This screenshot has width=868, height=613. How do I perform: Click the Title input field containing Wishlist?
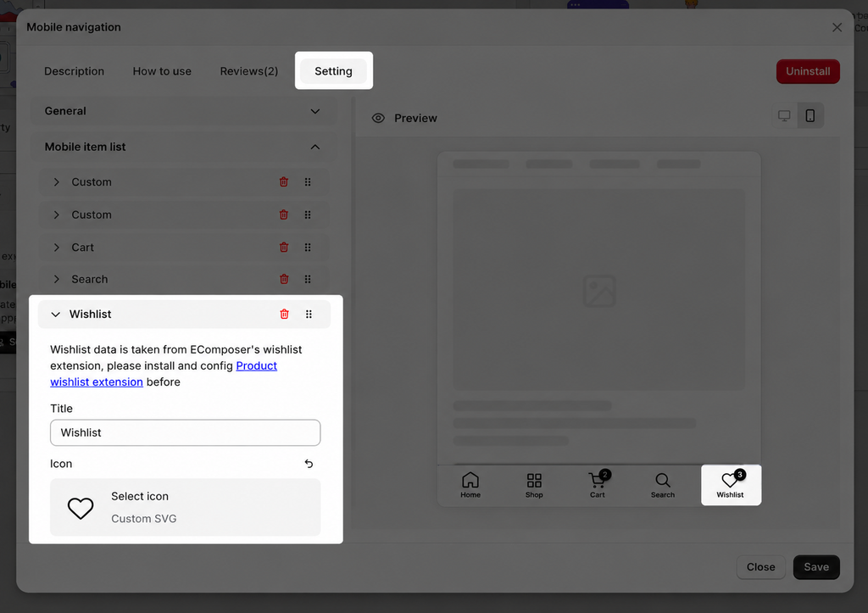(185, 432)
